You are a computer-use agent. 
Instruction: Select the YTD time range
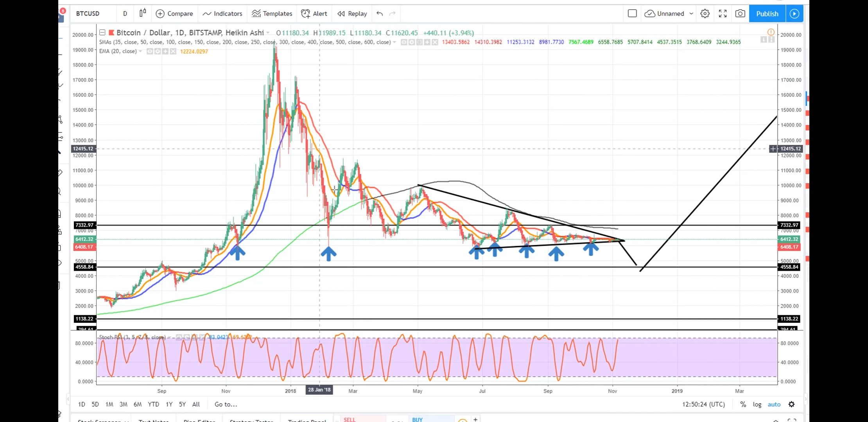(x=153, y=404)
